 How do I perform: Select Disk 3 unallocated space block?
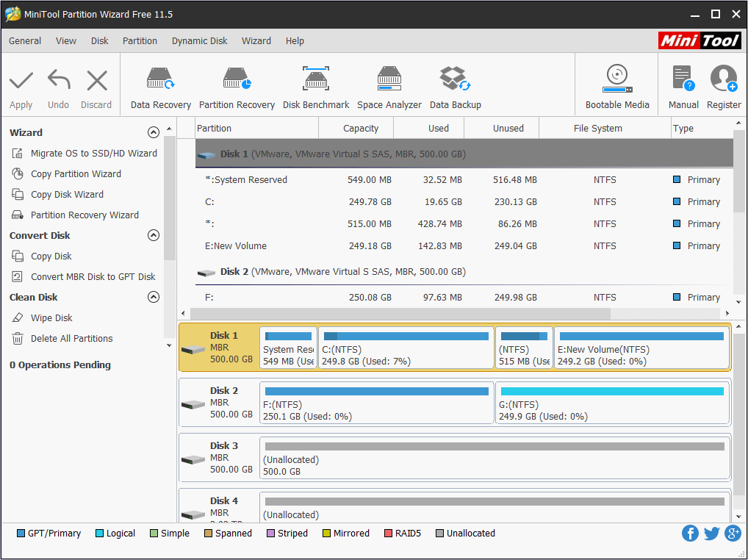pyautogui.click(x=495, y=458)
